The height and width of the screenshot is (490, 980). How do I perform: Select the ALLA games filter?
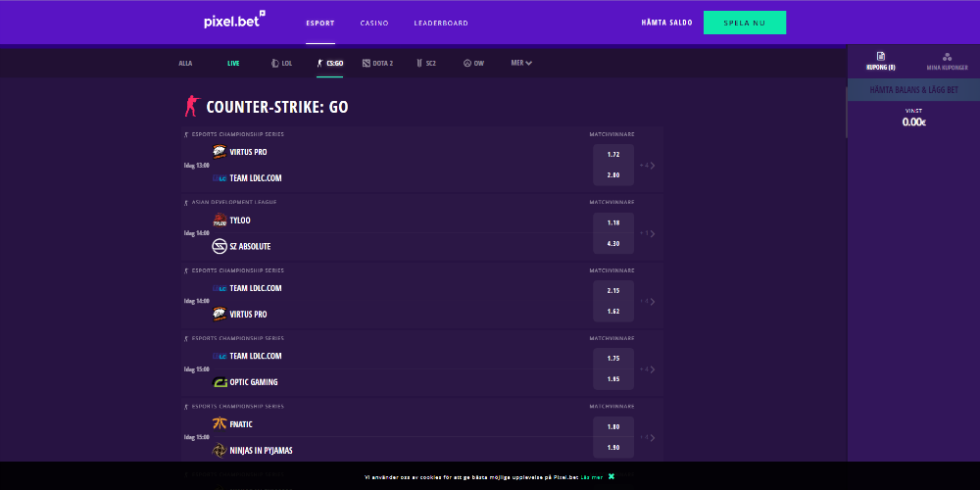185,63
